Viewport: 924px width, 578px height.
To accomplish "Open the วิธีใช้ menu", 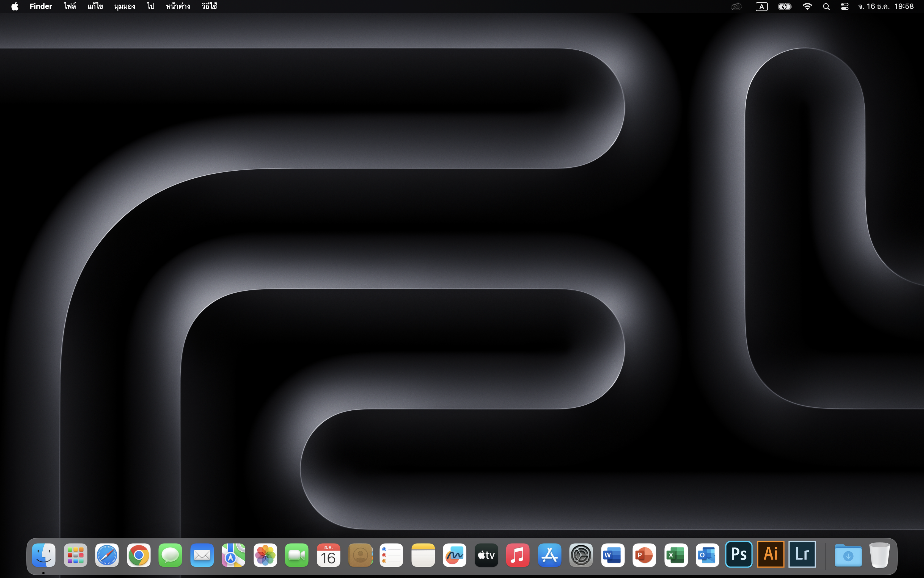I will click(209, 7).
